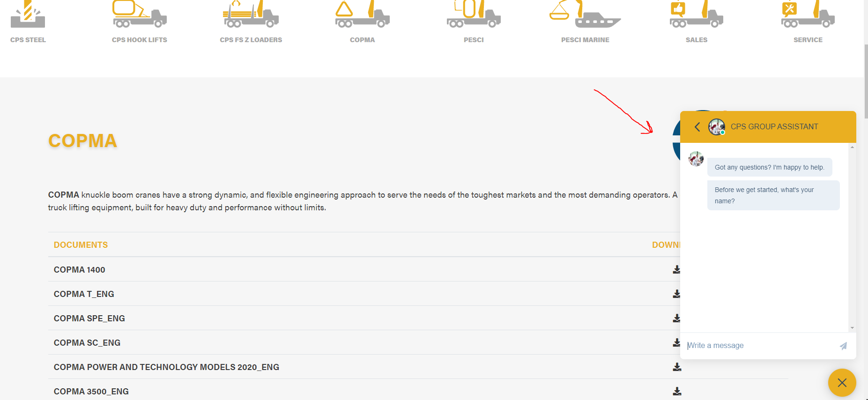Click the COPMA SC_ENG document name
The width and height of the screenshot is (868, 400).
pos(87,343)
